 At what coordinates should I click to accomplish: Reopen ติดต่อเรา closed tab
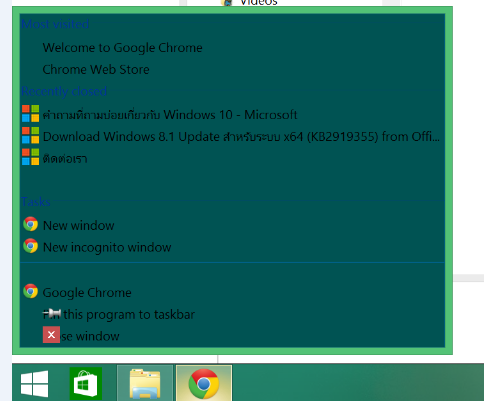[x=232, y=159]
